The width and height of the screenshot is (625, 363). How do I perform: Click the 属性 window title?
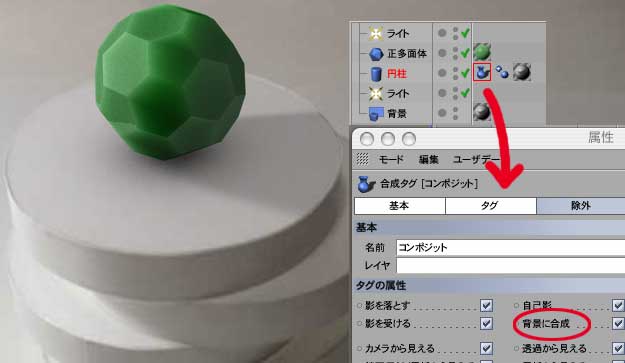[601, 137]
